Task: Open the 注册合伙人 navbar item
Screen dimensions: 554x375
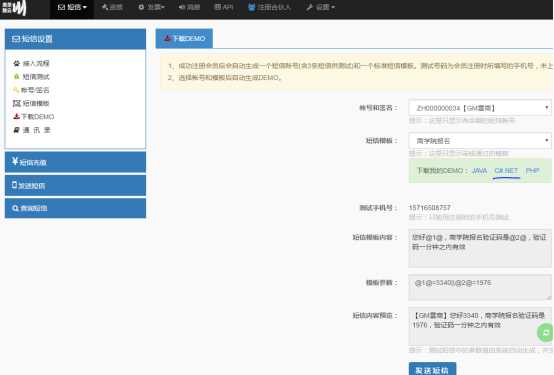Action: tap(269, 7)
